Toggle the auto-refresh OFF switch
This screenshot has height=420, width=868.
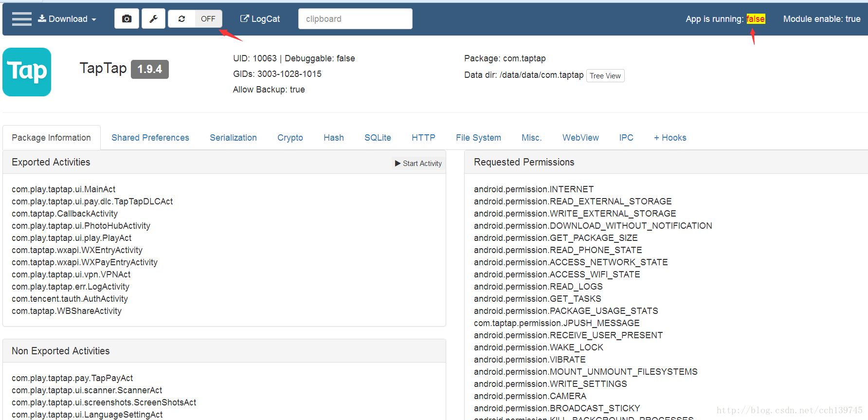tap(208, 18)
